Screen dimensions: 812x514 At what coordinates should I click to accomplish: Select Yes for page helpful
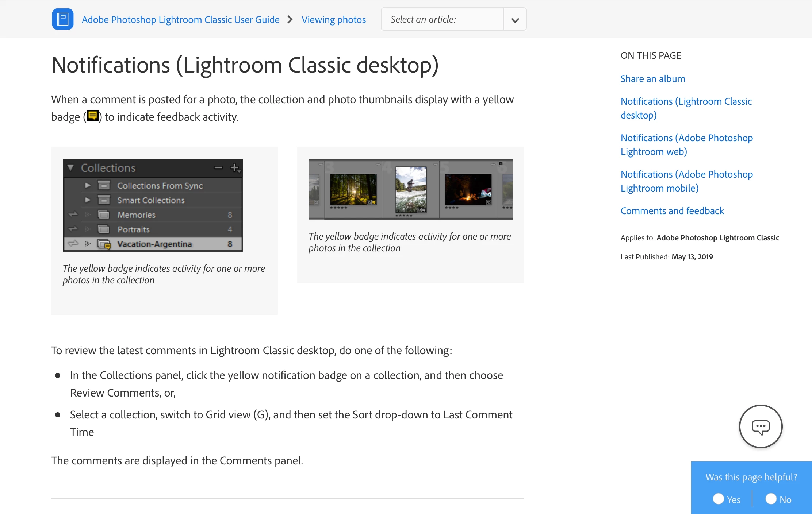719,499
